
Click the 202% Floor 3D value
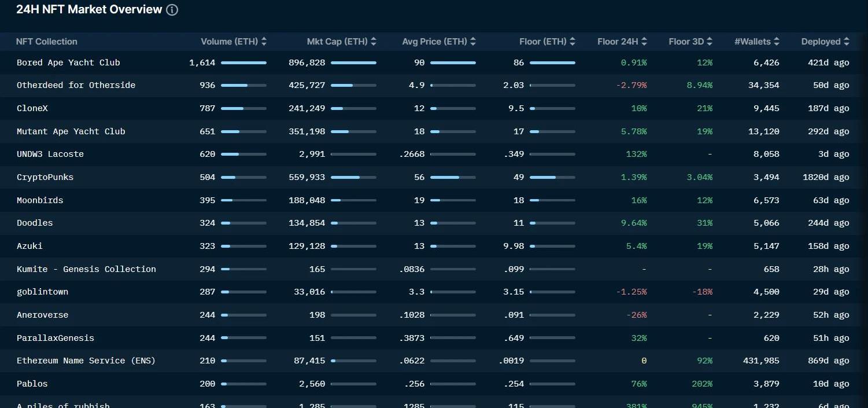click(702, 384)
